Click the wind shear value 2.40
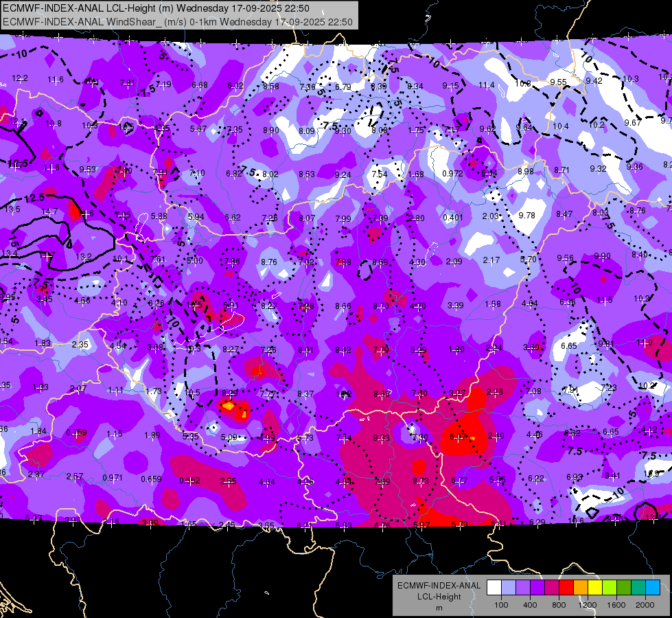The image size is (672, 618). pos(496,436)
